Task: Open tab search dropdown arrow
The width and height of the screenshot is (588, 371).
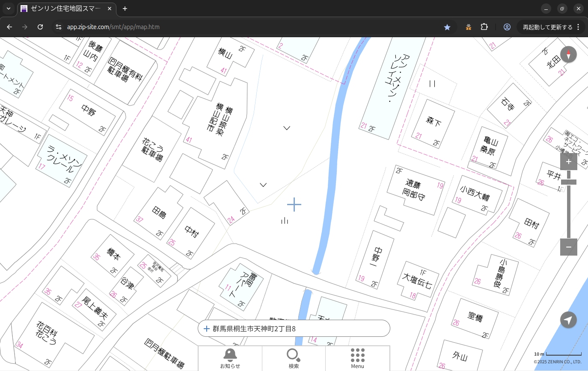Action: click(8, 9)
